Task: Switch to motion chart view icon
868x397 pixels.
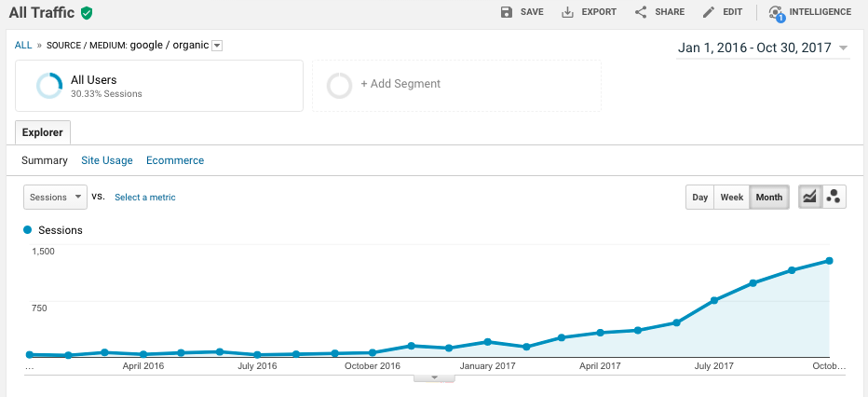Action: tap(834, 197)
